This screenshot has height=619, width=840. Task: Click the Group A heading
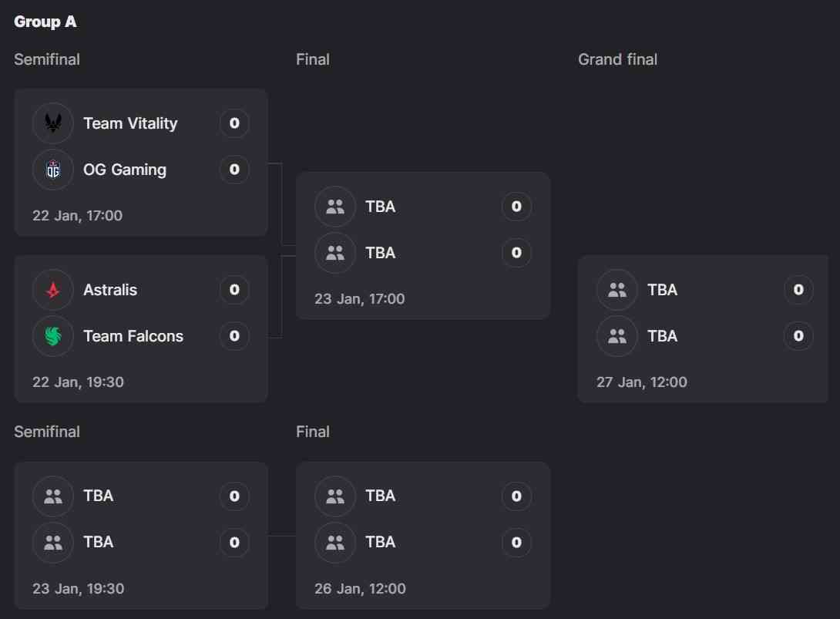click(x=45, y=22)
